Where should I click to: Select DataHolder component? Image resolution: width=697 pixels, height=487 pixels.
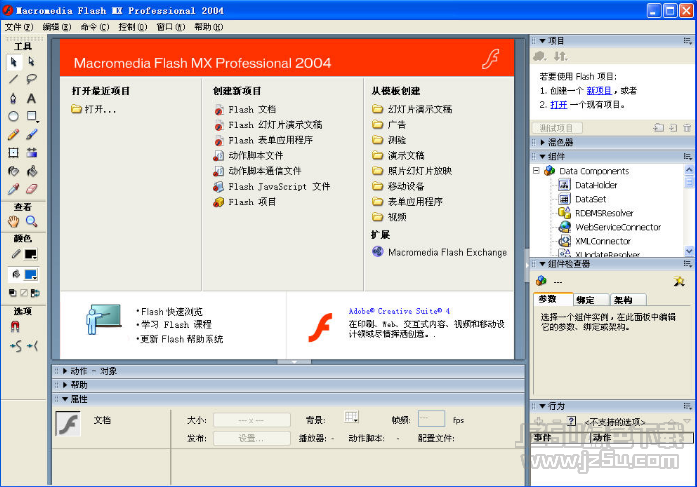click(588, 185)
